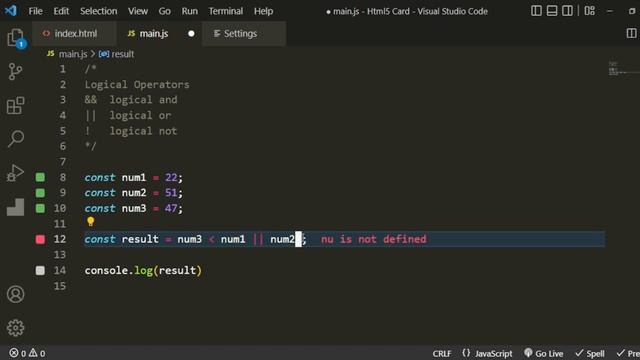The height and width of the screenshot is (360, 640).
Task: Click the number 51 on line 9
Action: pos(171,193)
